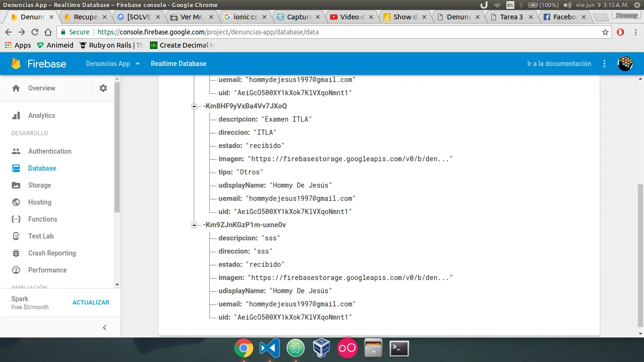
Task: Click the page vertical scrollbar thumb
Action: pos(640,255)
